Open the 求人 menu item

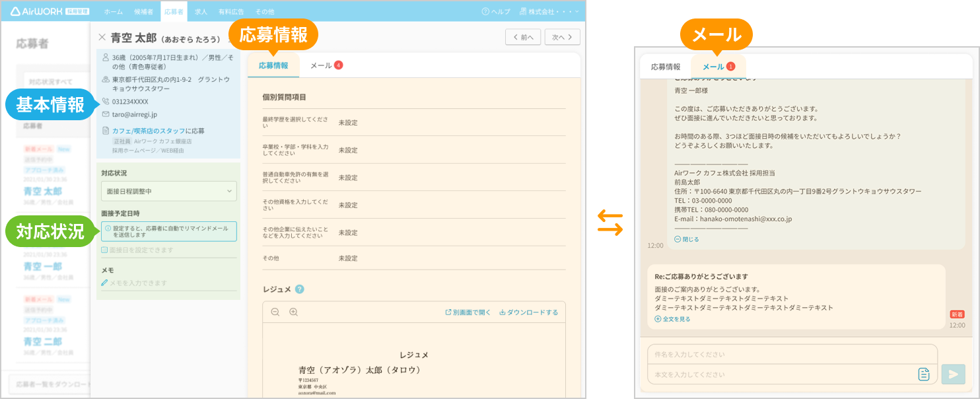[201, 12]
